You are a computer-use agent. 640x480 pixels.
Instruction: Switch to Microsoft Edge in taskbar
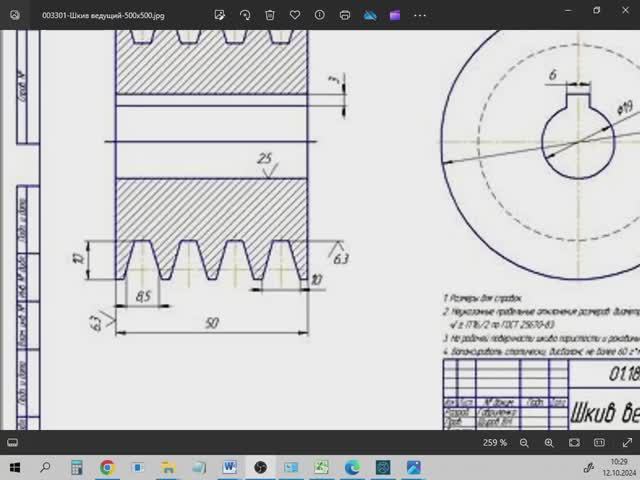tap(352, 467)
